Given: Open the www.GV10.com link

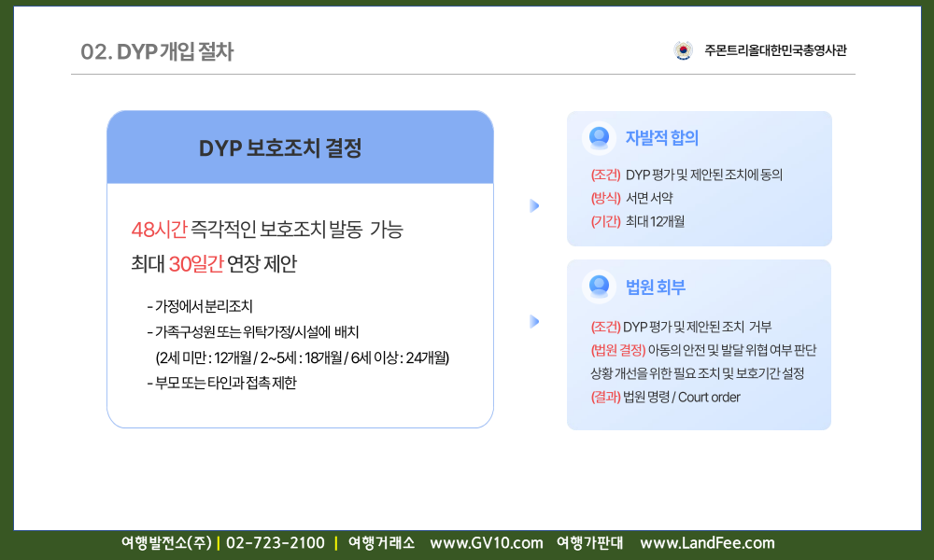Looking at the screenshot, I should [486, 543].
